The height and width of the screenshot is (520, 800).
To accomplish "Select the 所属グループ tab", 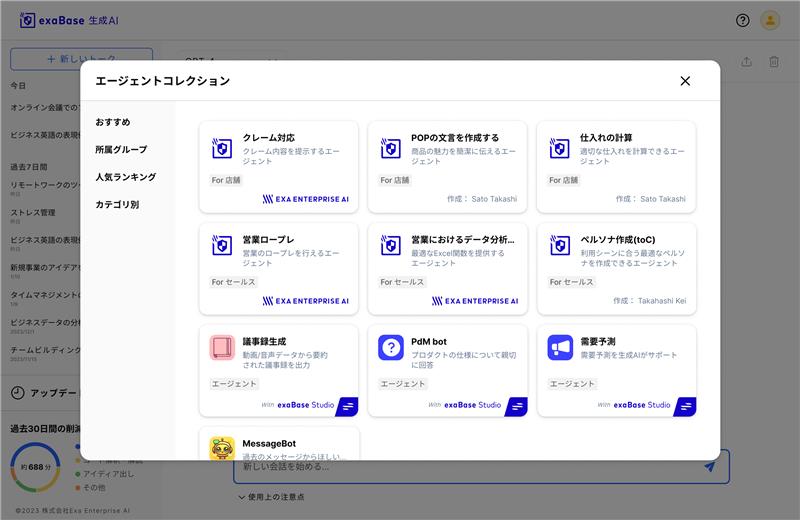I will coord(121,150).
